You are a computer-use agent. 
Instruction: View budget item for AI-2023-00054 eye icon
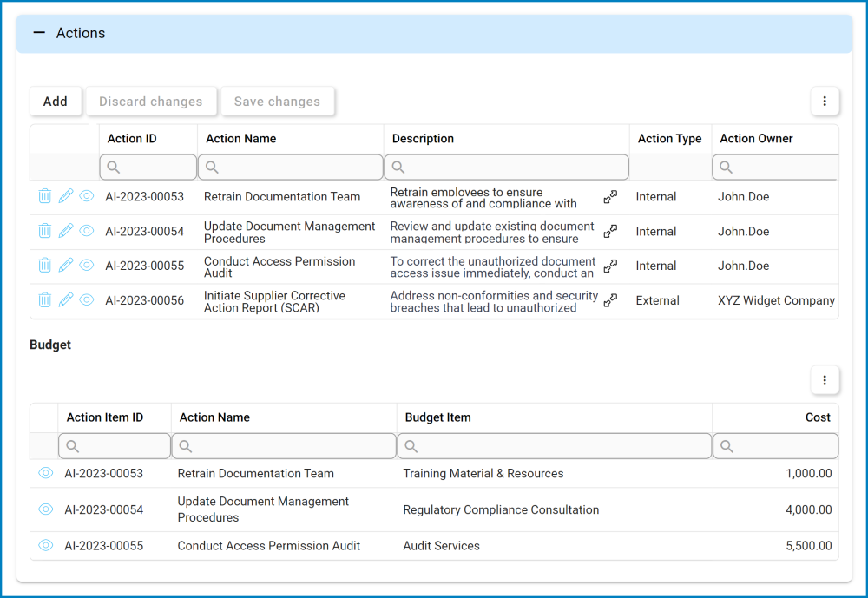(46, 509)
